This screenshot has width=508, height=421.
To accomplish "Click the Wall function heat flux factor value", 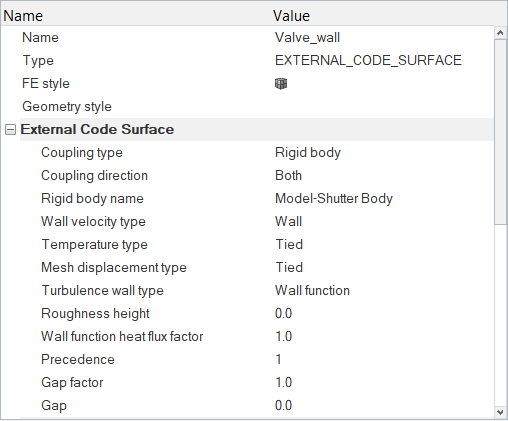I will (x=283, y=336).
